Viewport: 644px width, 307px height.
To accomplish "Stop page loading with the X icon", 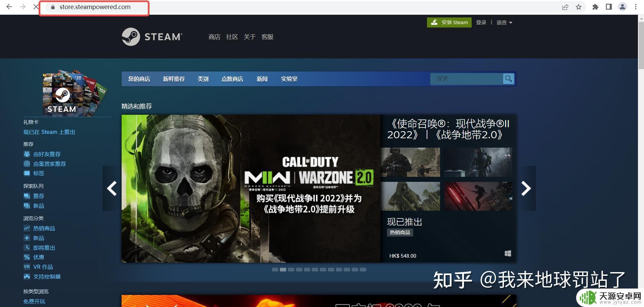I will point(36,7).
